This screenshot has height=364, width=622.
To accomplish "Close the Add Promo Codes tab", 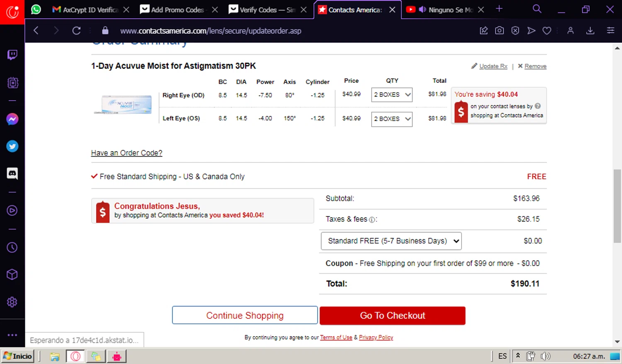I will (x=215, y=10).
